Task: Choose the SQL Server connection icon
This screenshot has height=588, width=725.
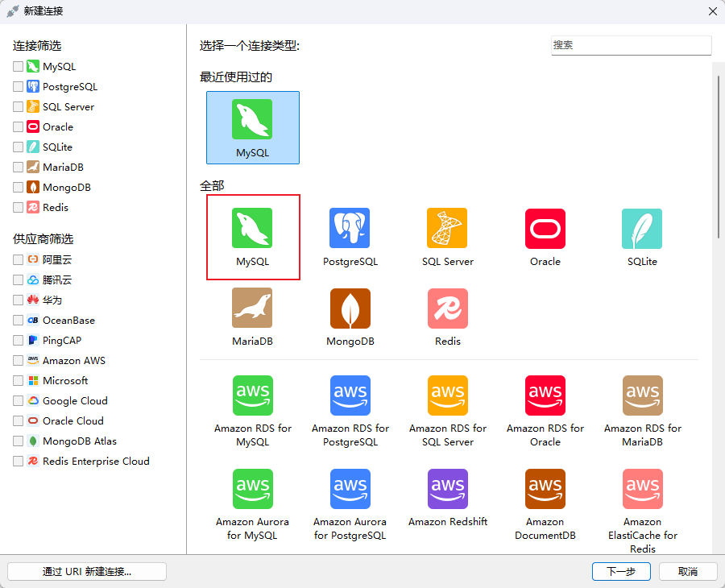Action: [447, 229]
